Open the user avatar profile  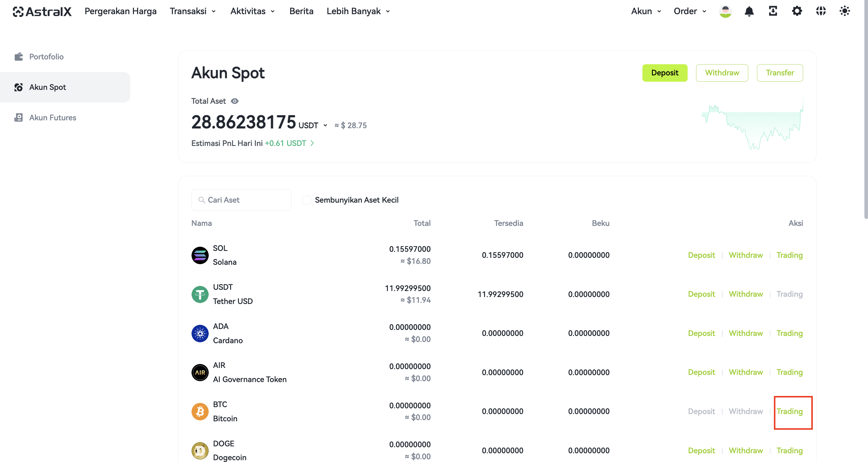click(x=725, y=11)
